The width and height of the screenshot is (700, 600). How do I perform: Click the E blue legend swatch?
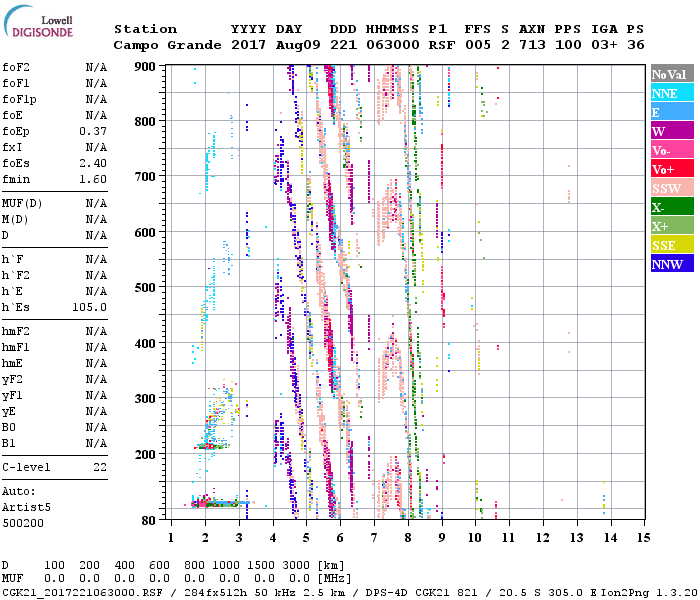point(671,112)
